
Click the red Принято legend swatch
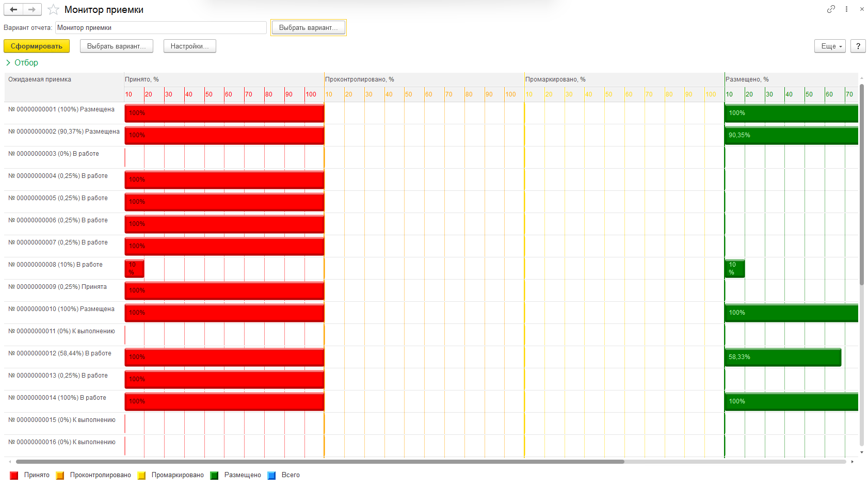14,475
